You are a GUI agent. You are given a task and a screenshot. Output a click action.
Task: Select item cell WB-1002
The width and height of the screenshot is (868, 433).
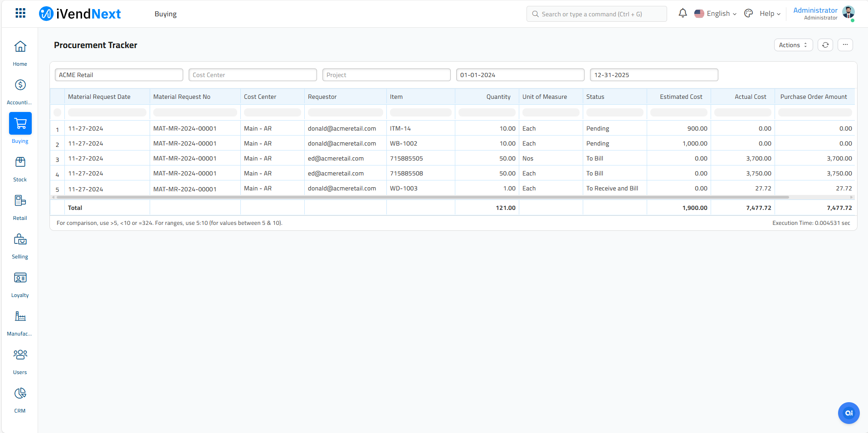click(x=421, y=143)
